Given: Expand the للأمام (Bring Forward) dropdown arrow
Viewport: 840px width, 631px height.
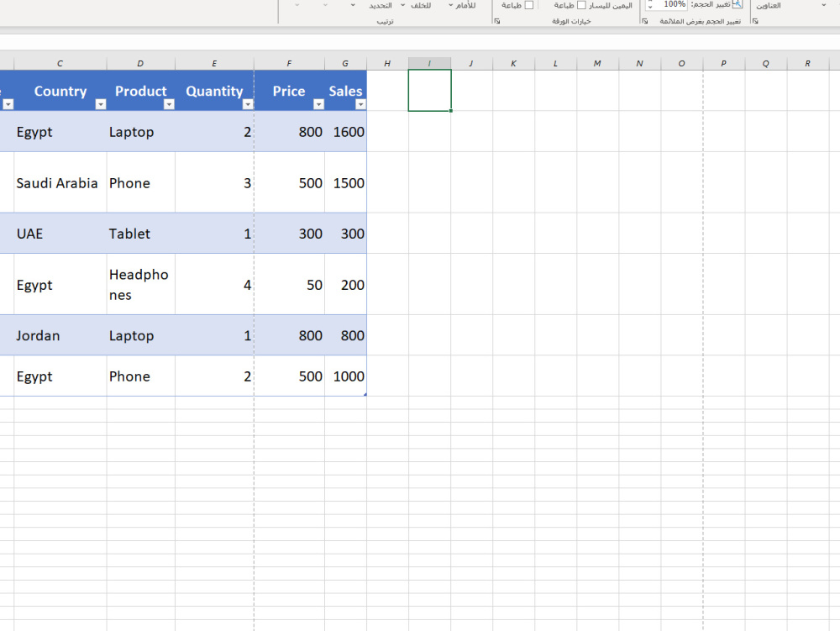Looking at the screenshot, I should point(450,5).
